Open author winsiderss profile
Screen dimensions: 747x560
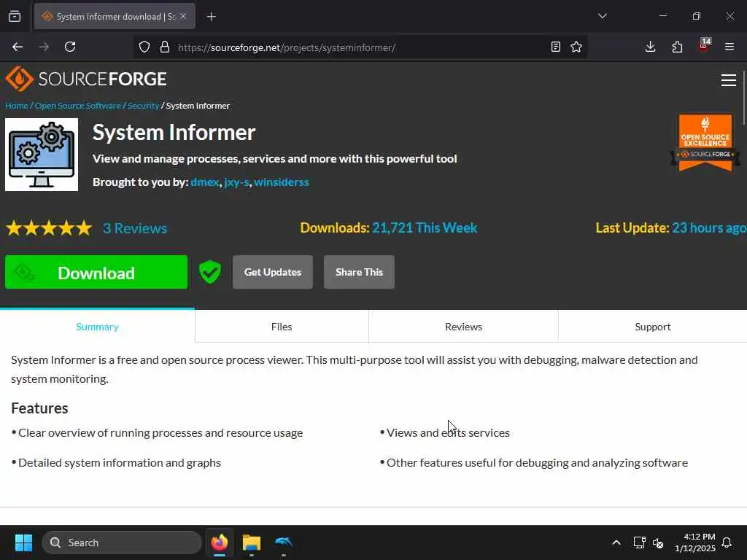pos(281,182)
